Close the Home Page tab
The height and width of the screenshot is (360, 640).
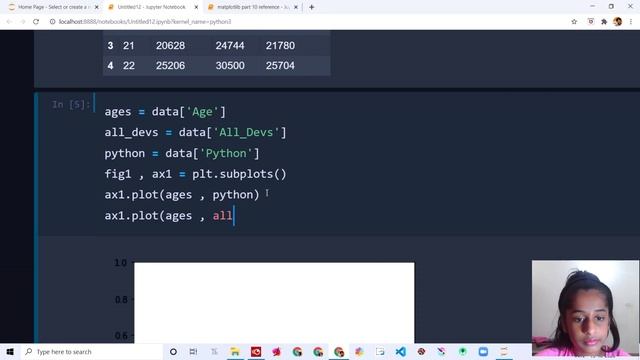click(x=96, y=7)
